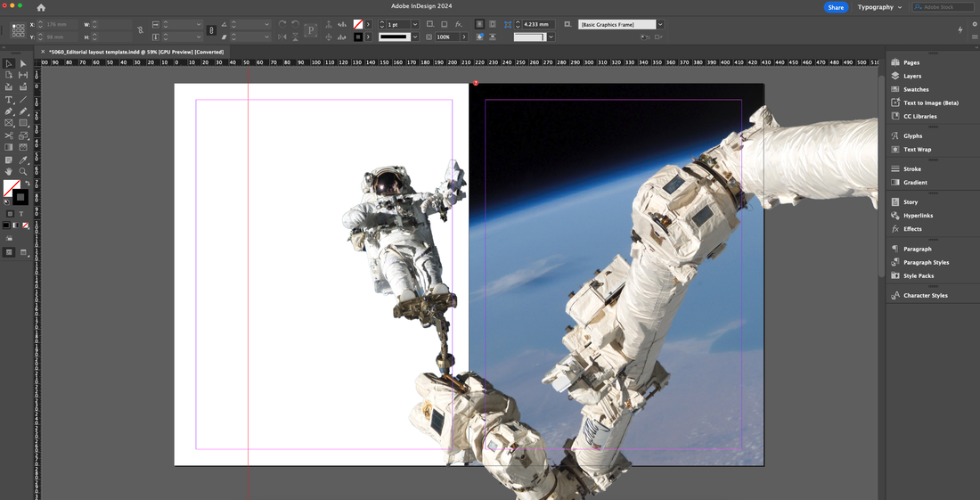Open the Basic Graphics Frame style dropdown
The width and height of the screenshot is (980, 500).
pyautogui.click(x=661, y=24)
